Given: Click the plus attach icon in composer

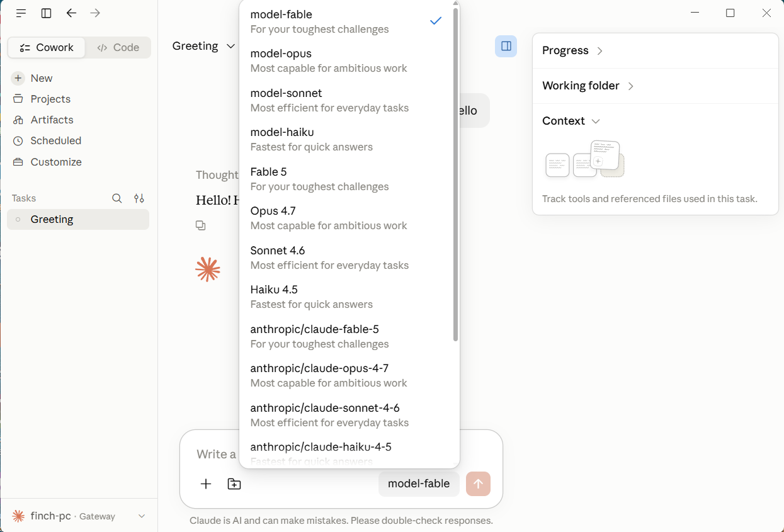Looking at the screenshot, I should pyautogui.click(x=206, y=484).
